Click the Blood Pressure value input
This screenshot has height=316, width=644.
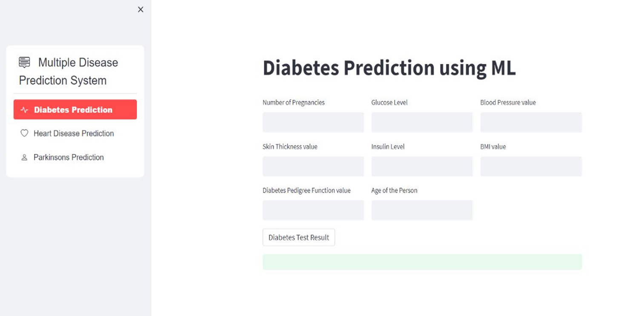pos(531,122)
